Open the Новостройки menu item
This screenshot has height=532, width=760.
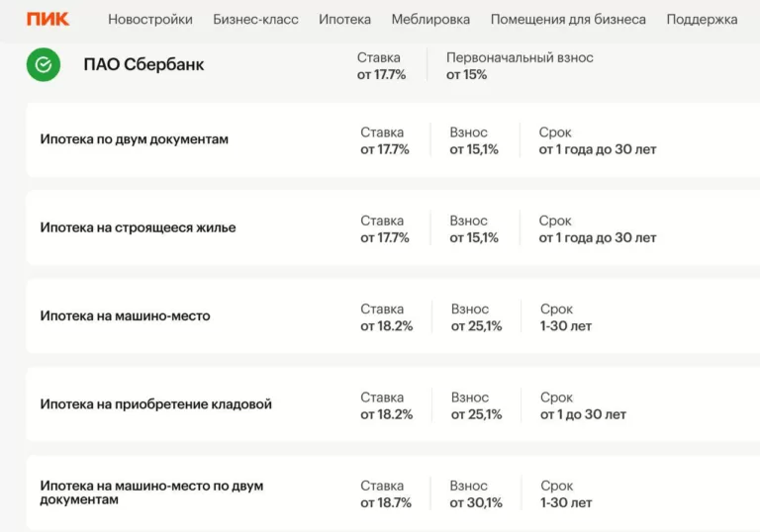click(150, 20)
